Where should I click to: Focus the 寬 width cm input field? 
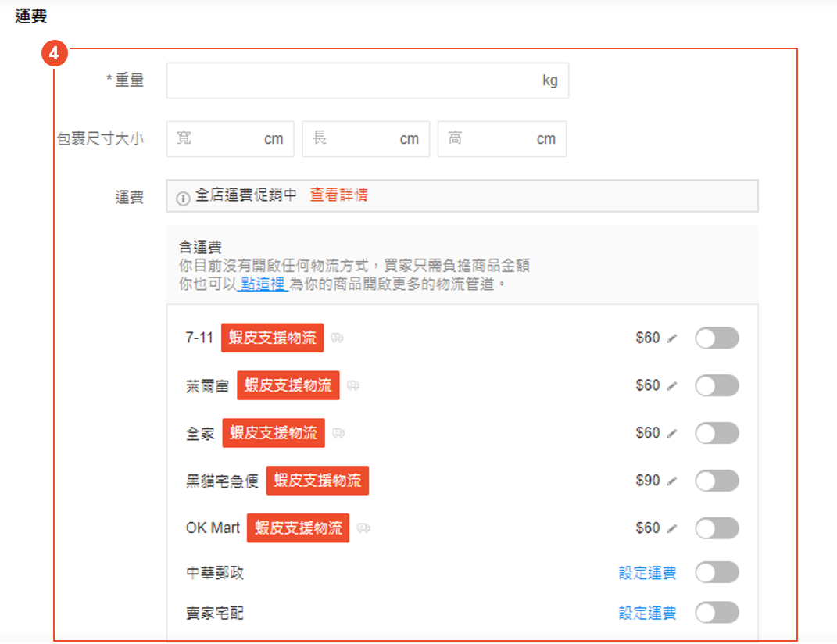(x=219, y=139)
